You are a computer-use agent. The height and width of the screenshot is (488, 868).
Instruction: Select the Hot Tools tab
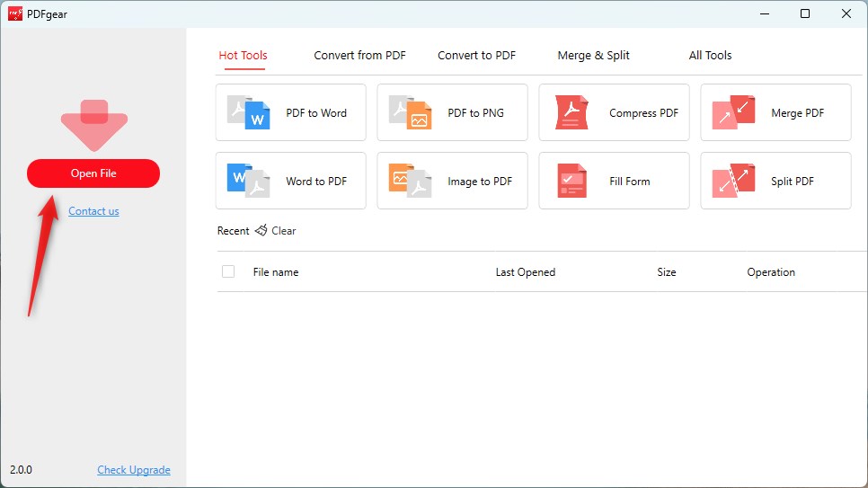243,56
